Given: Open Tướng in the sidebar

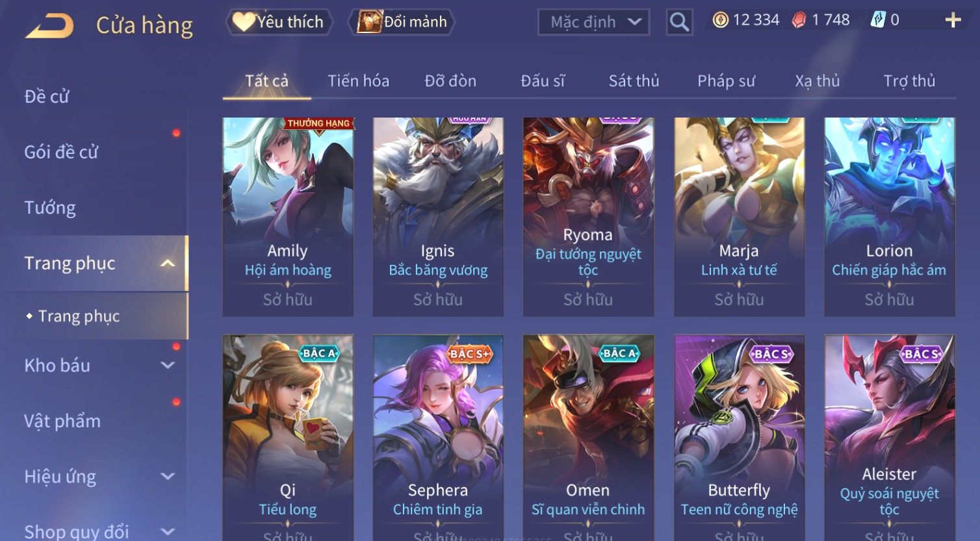Looking at the screenshot, I should [x=50, y=208].
